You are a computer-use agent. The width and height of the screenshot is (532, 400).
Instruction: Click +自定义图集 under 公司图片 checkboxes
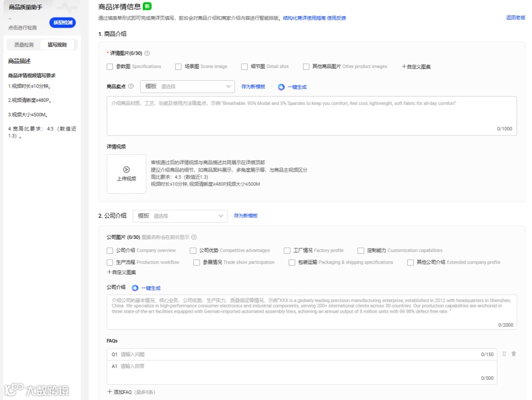point(122,272)
